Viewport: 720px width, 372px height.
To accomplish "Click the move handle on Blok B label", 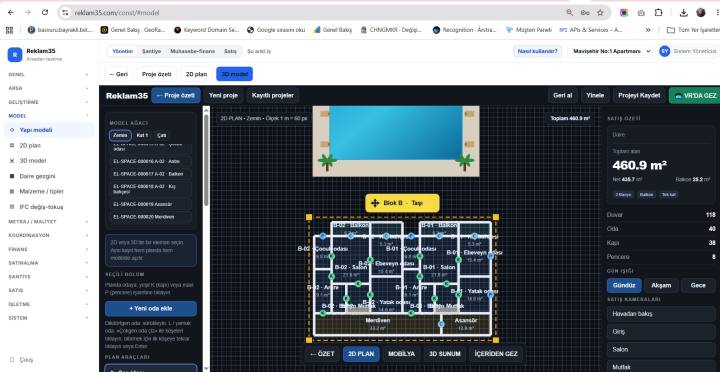I will pyautogui.click(x=375, y=203).
